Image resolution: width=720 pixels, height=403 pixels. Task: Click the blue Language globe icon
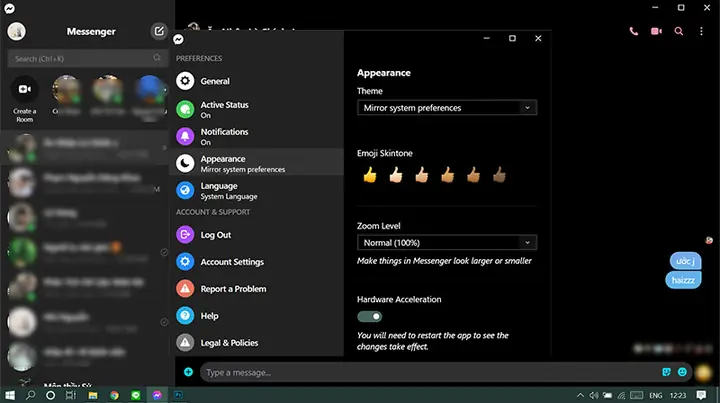[185, 190]
